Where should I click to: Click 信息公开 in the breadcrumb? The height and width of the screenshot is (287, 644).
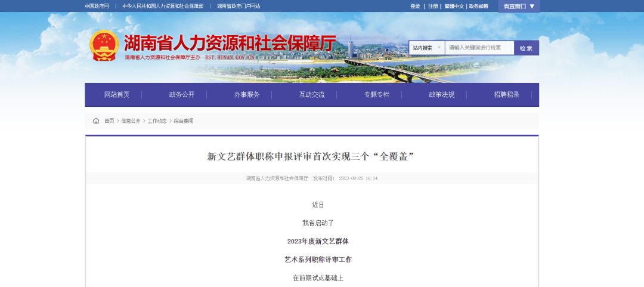(x=131, y=121)
